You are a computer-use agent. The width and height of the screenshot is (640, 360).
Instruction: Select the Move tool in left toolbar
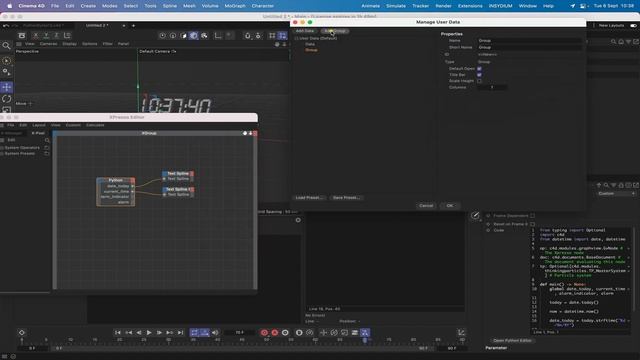click(x=7, y=87)
